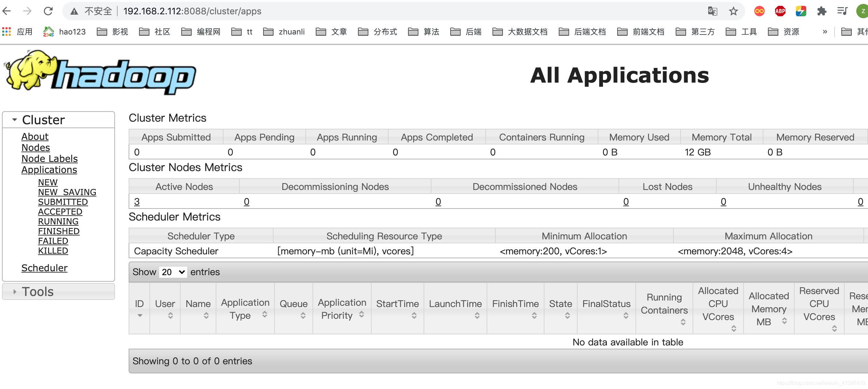The image size is (868, 389).
Task: Select RUNNING from application filters
Action: (57, 221)
